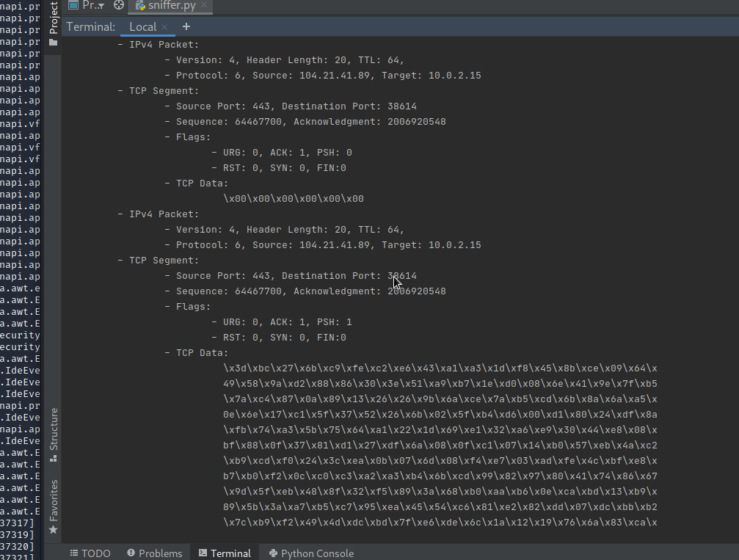Click the Problems warning icon
This screenshot has height=560, width=739.
131,553
